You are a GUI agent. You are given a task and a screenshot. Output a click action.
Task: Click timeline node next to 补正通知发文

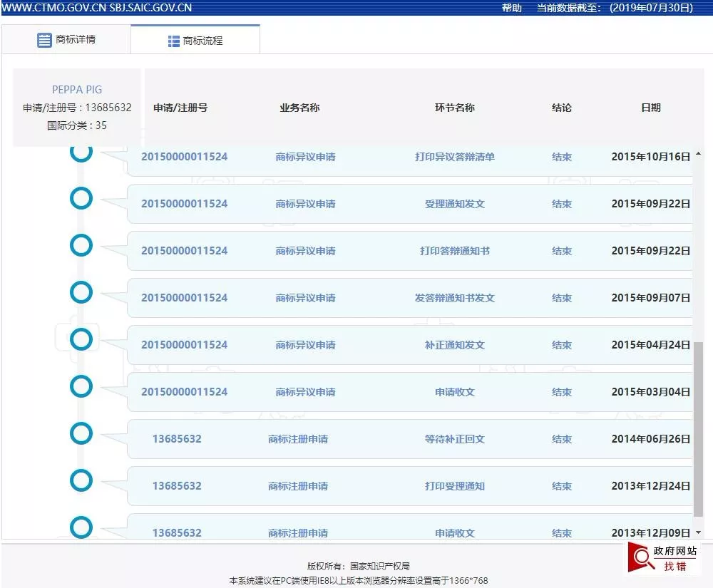81,339
